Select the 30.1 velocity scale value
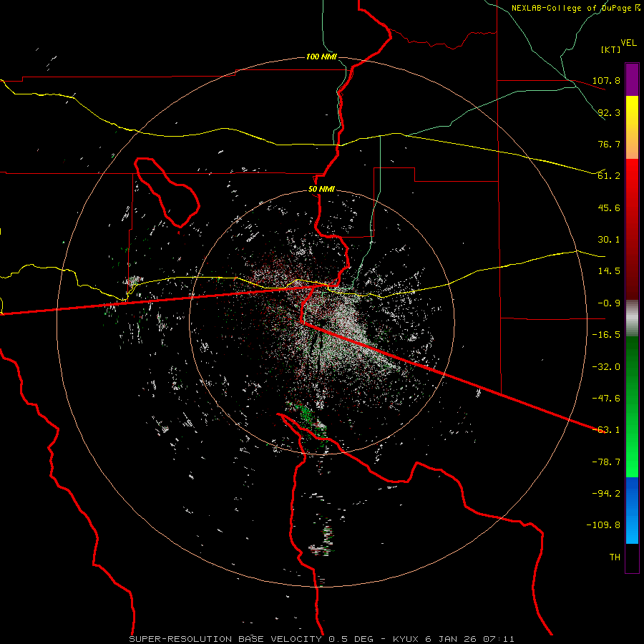 pos(609,240)
